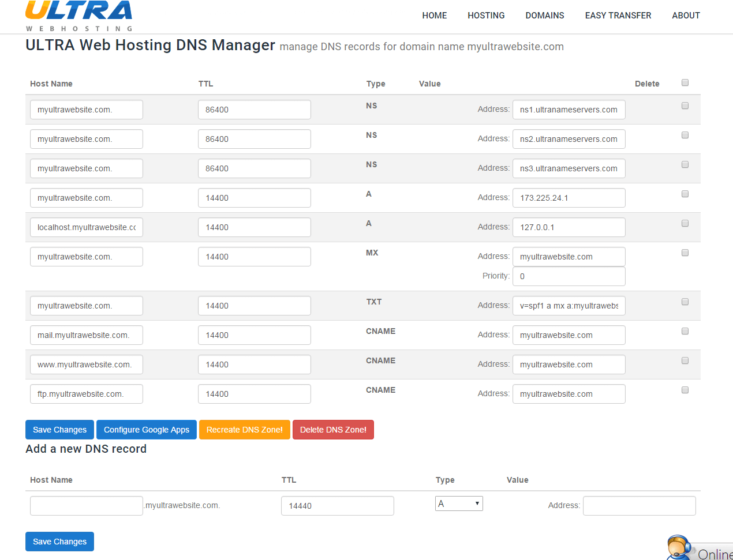Click the ULTRA Web Hosting logo

coord(79,16)
